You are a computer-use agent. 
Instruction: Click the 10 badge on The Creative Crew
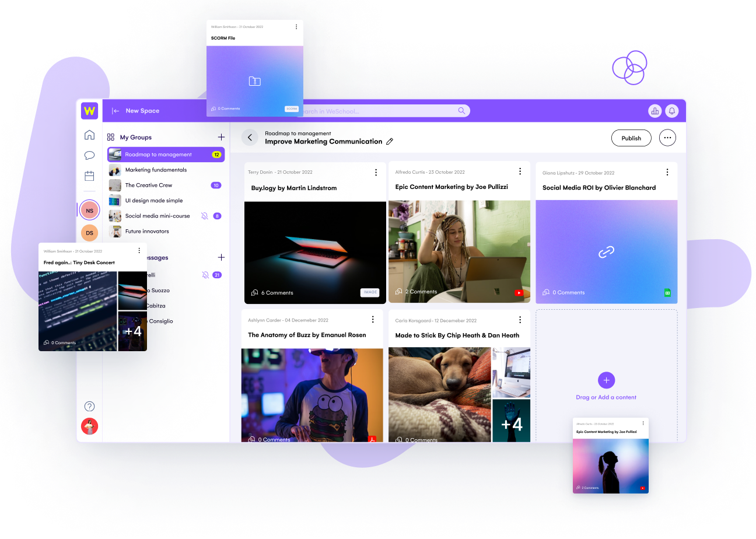tap(216, 185)
